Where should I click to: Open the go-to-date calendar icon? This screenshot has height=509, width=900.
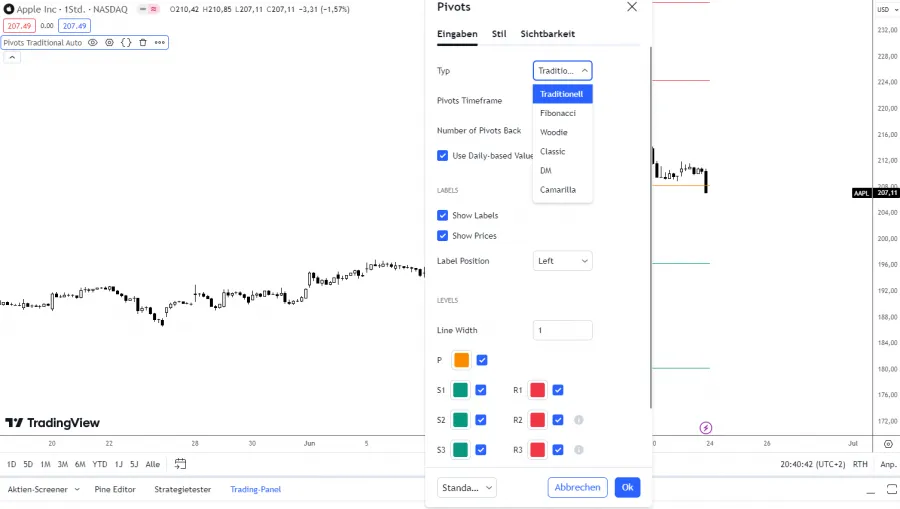tap(181, 464)
